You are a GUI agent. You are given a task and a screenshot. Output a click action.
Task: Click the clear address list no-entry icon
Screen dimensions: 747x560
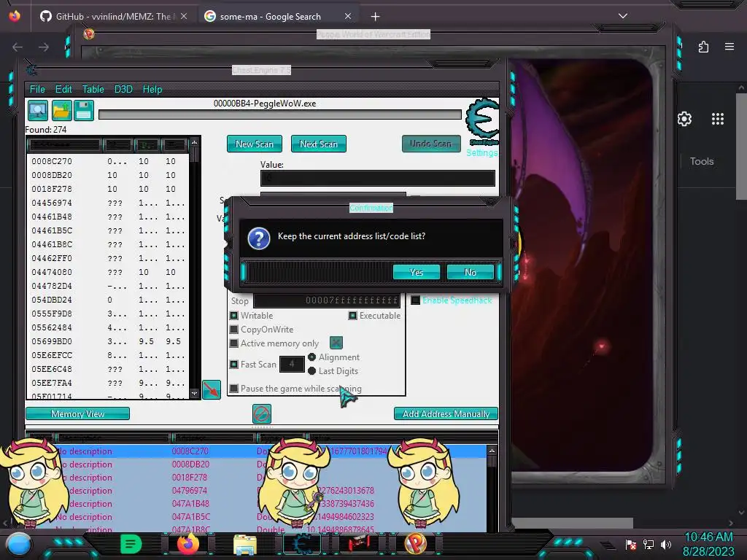[262, 414]
